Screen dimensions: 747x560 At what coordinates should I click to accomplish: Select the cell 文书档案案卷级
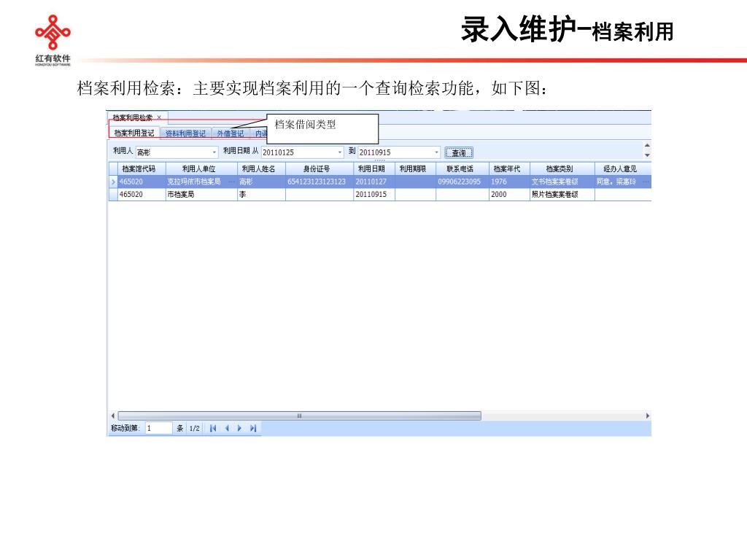pyautogui.click(x=562, y=182)
